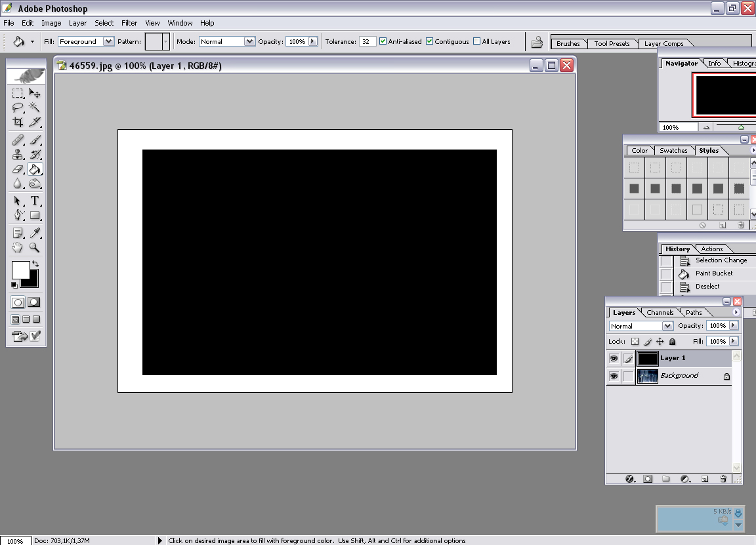Hide Layer 1 with its eye icon

point(614,359)
